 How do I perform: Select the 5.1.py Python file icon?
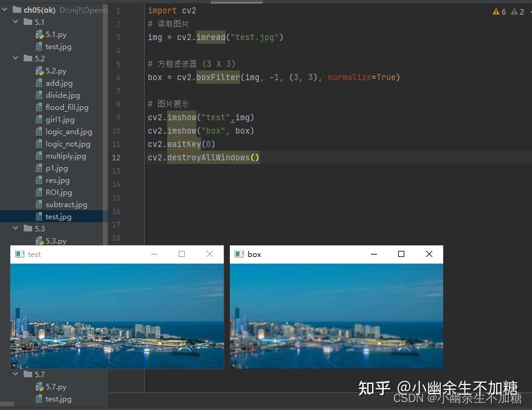coord(40,34)
